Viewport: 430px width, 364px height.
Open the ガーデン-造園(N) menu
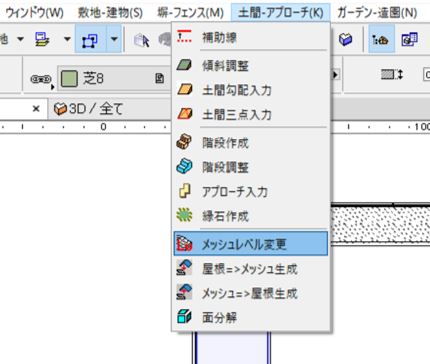tap(377, 13)
